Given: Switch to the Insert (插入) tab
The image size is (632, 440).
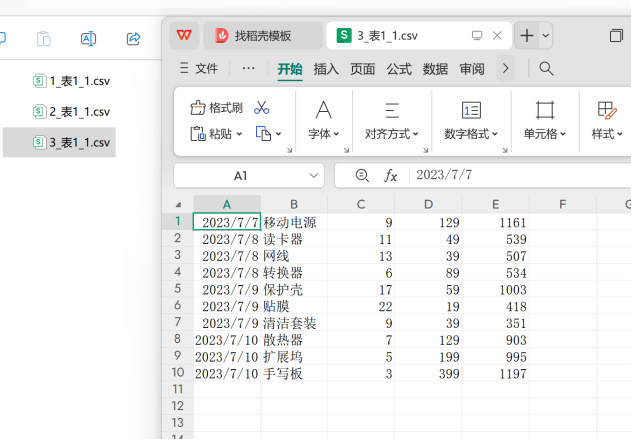Looking at the screenshot, I should 326,69.
